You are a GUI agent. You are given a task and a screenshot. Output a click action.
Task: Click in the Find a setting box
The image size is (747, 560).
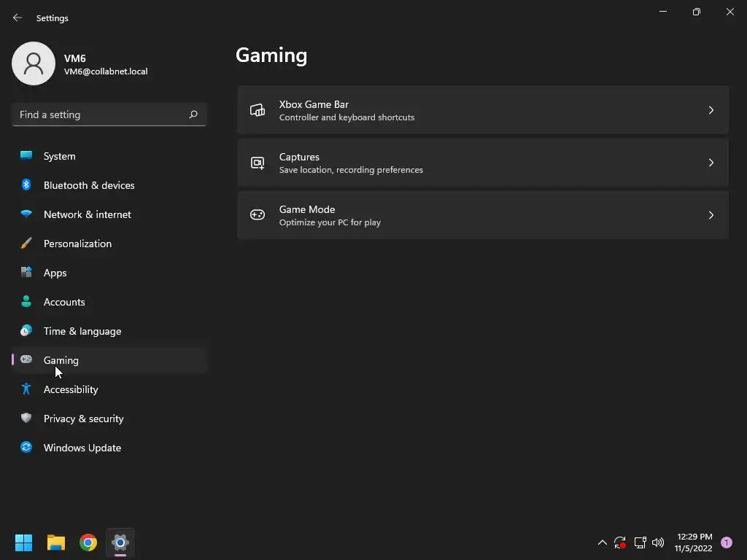point(109,114)
